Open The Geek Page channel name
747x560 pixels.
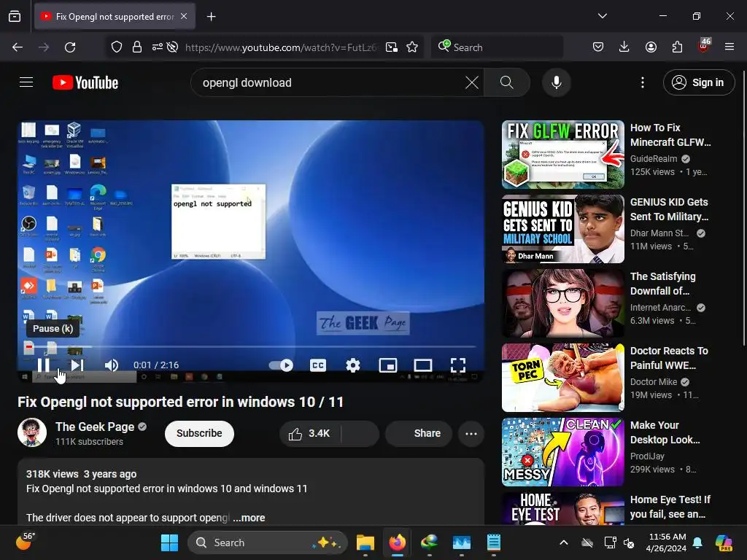(x=95, y=427)
